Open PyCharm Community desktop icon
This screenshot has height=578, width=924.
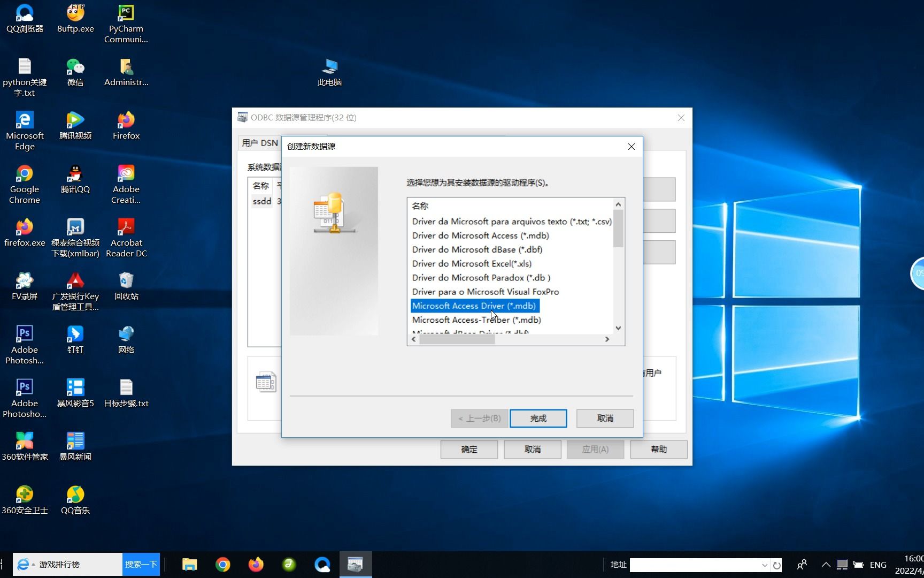click(x=126, y=24)
